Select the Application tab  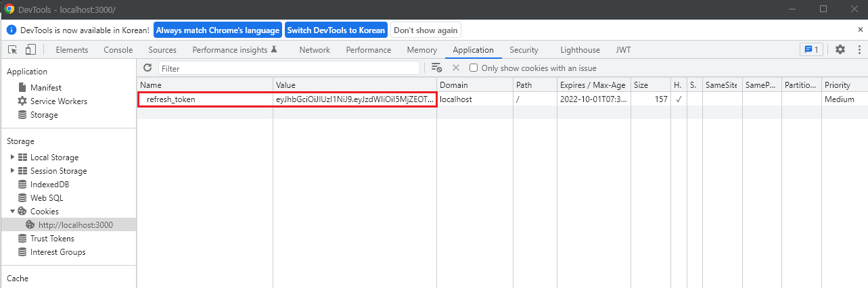(x=474, y=50)
